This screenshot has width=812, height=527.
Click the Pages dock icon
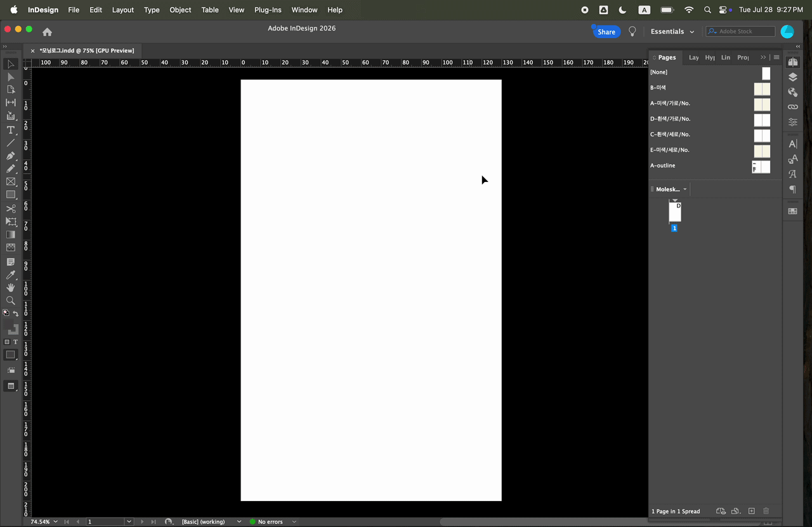click(792, 62)
